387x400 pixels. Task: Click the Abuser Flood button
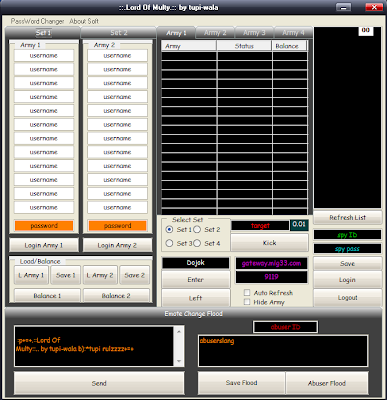click(327, 383)
